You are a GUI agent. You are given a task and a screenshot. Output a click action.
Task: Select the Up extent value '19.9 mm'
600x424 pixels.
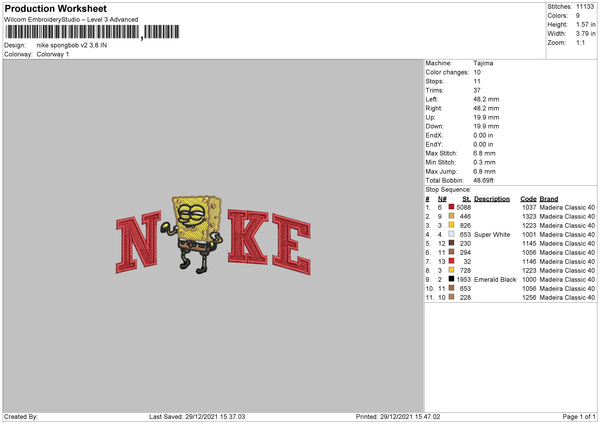pos(486,117)
